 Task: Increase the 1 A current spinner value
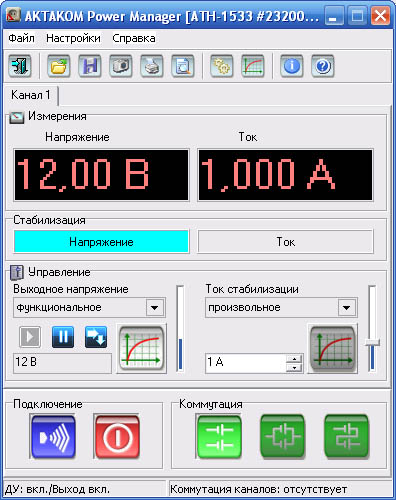(294, 359)
